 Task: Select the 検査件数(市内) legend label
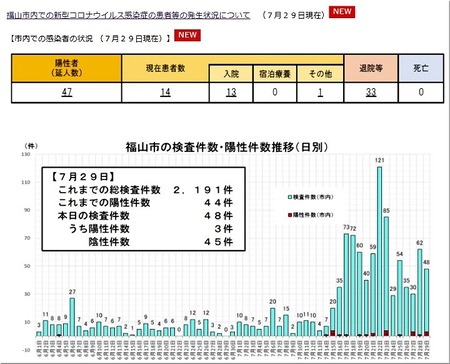click(x=313, y=197)
